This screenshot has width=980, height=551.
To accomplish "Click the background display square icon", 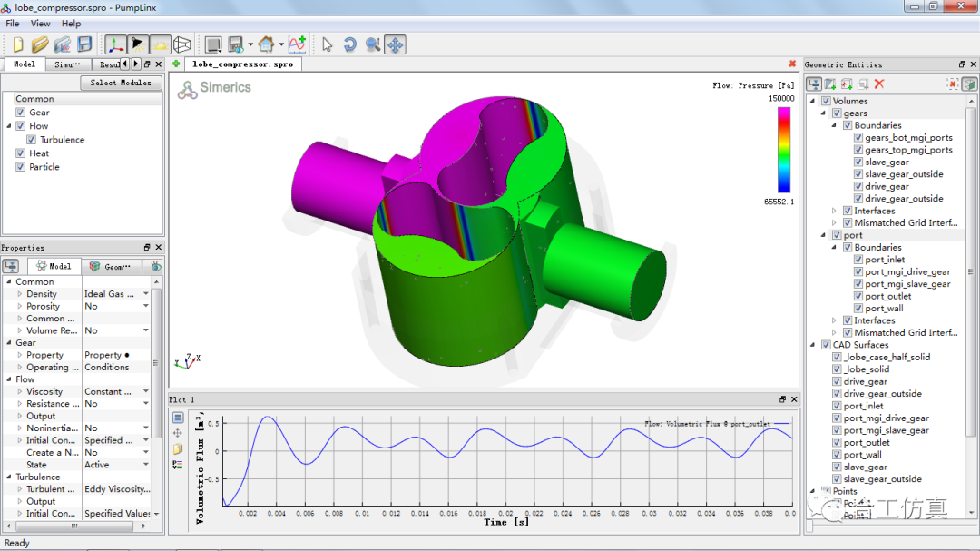I will pos(213,44).
